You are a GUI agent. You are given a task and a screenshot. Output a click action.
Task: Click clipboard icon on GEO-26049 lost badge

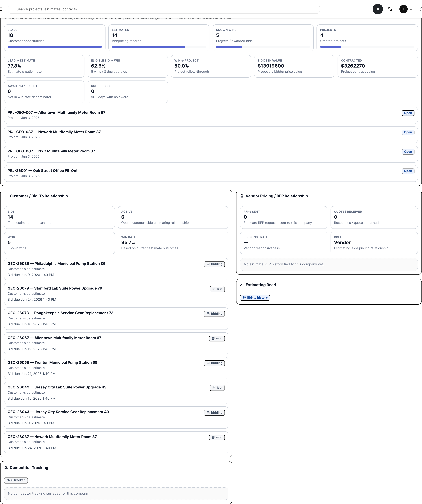[x=214, y=388]
